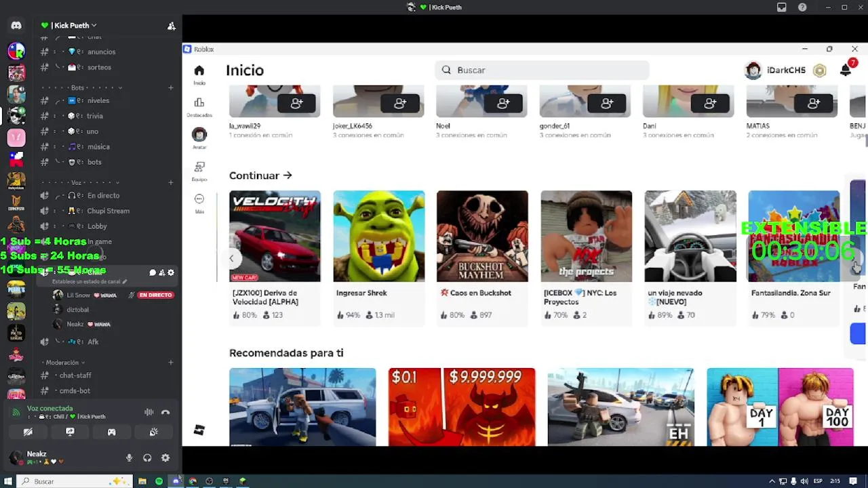Open Discord user settings gear next to Neakz
Screen dimensions: 868x488
coord(165,458)
